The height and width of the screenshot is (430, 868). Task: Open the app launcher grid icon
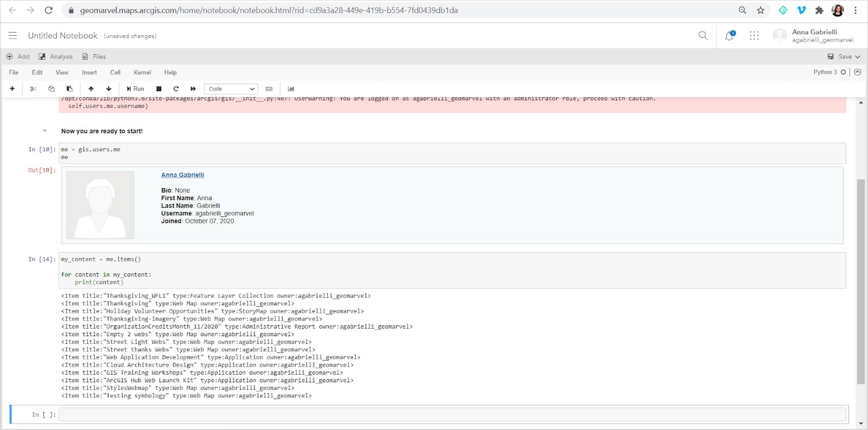[x=754, y=36]
